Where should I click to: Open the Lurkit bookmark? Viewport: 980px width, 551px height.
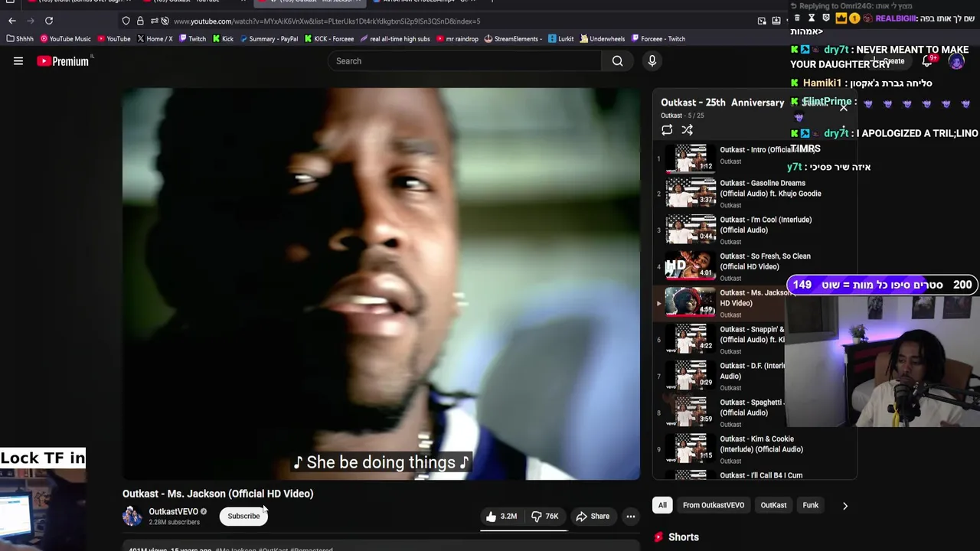pos(560,39)
